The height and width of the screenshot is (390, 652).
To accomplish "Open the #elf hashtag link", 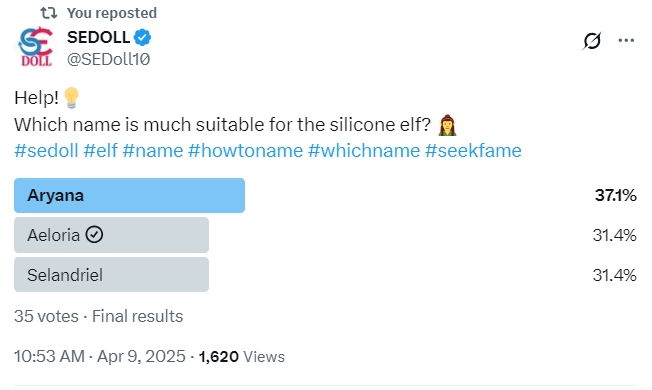I will click(100, 151).
